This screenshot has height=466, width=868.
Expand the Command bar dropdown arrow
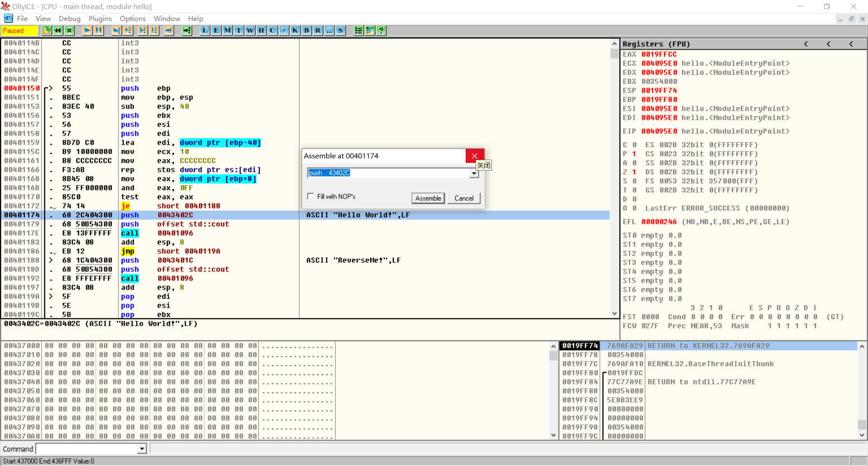pyautogui.click(x=142, y=449)
